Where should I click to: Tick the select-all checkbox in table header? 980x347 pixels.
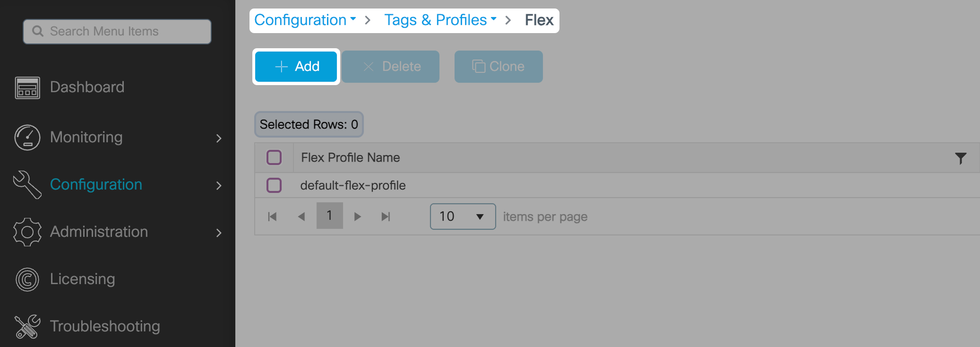click(x=274, y=157)
